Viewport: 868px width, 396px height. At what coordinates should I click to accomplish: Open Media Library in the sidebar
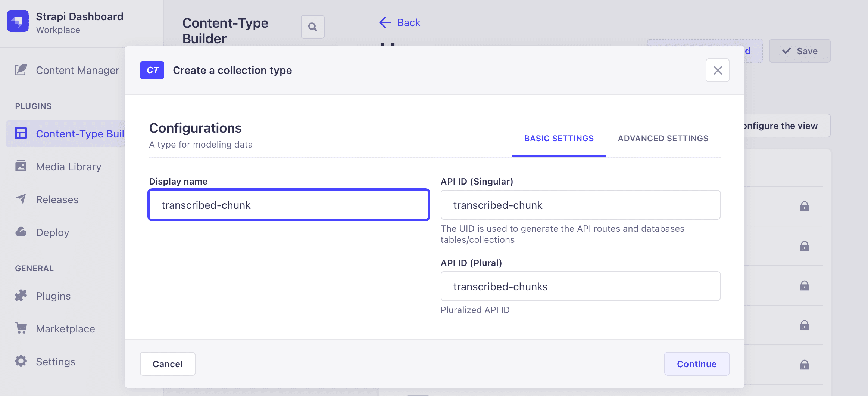58,167
